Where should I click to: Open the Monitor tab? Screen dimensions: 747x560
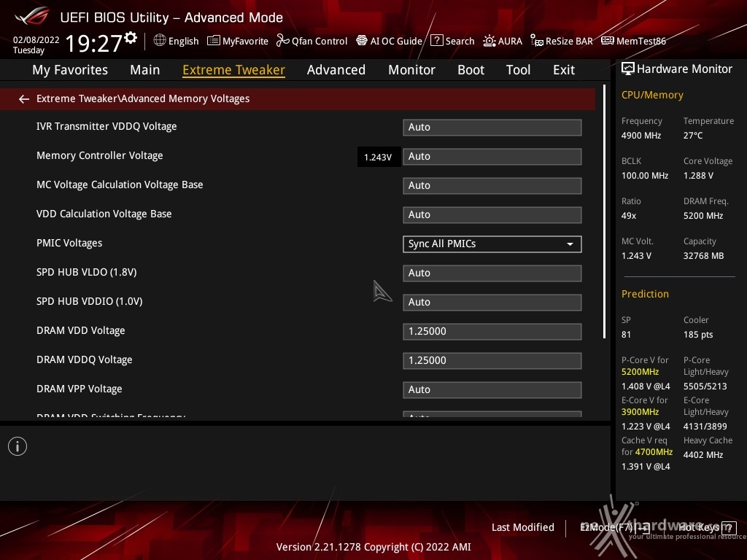click(411, 70)
